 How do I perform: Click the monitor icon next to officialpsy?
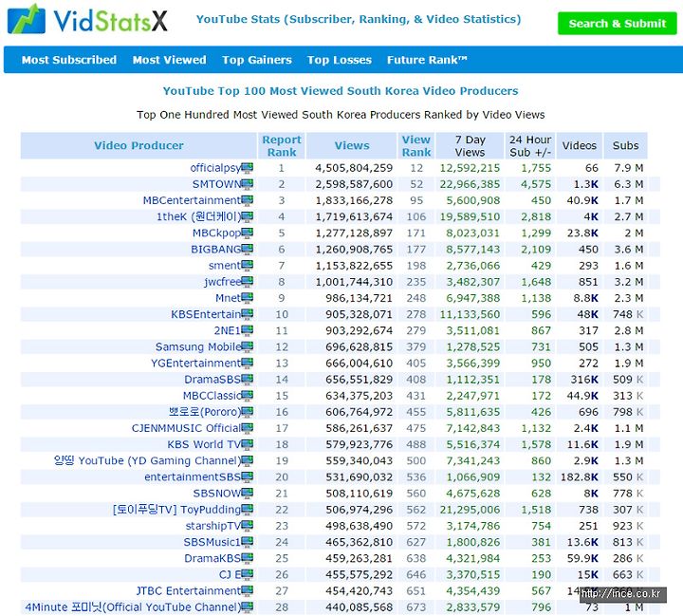247,168
